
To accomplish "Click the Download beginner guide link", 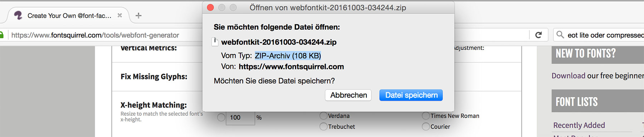I will point(568,75).
